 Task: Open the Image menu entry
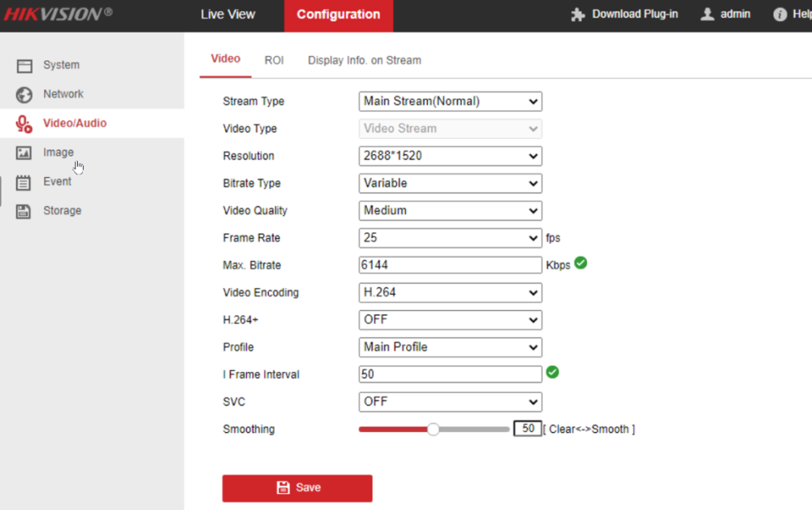coord(92,152)
